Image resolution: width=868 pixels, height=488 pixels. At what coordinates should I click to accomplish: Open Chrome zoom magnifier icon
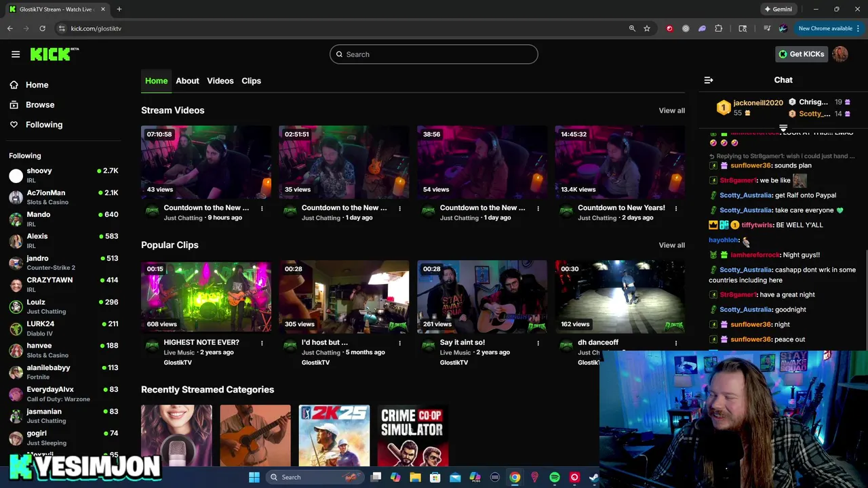point(632,28)
